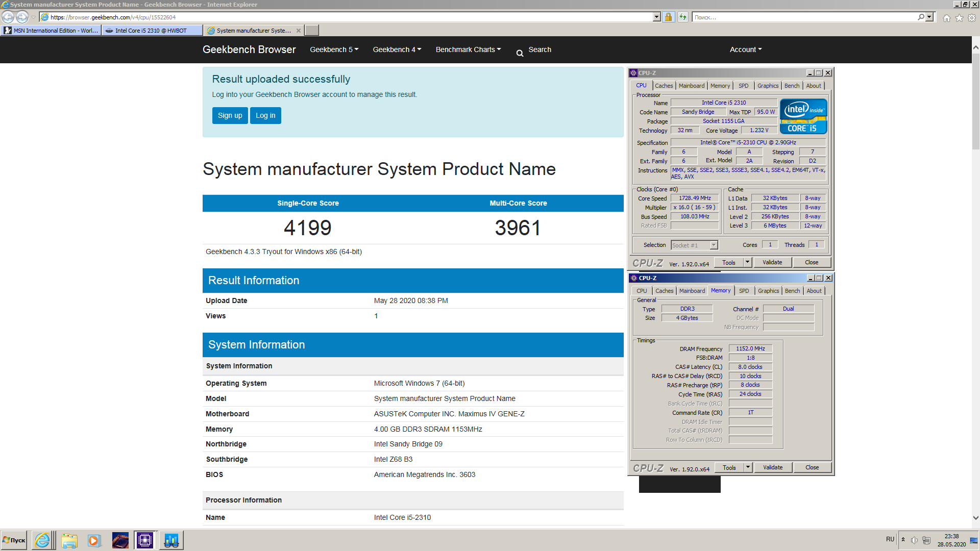The height and width of the screenshot is (551, 980).
Task: Open browser Tools via the gear icon
Action: [x=972, y=18]
